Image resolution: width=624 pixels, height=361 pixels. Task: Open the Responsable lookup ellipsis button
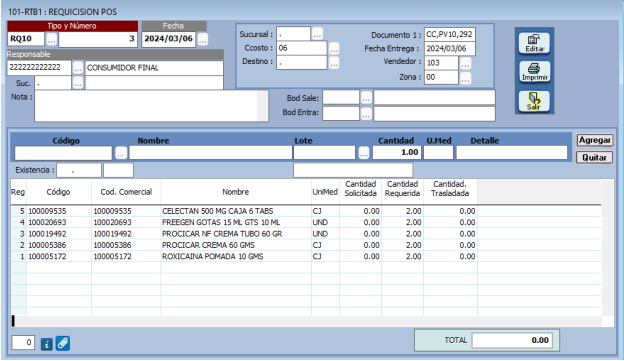click(78, 68)
